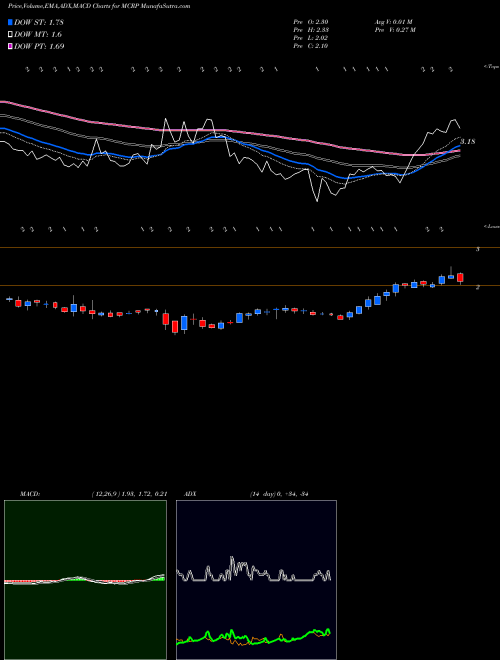This screenshot has width=500, height=660.
Task: Click the 'Pre L: 2.02' low value
Action: [x=311, y=38]
